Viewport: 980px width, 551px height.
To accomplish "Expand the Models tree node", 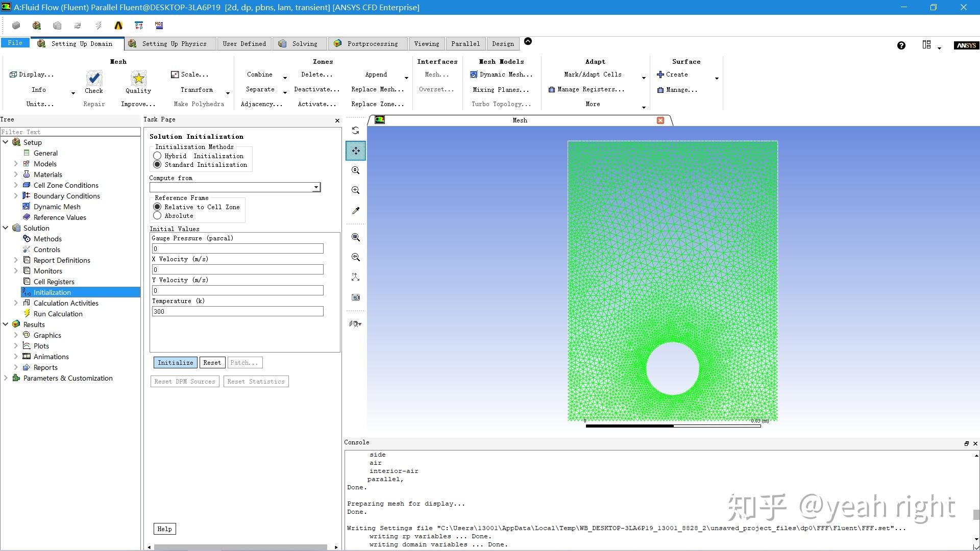I will click(15, 164).
